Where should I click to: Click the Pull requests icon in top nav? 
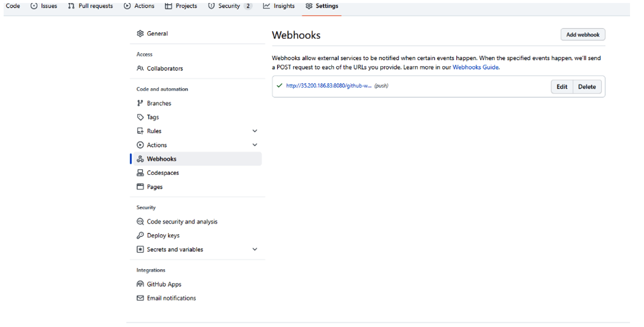point(71,6)
